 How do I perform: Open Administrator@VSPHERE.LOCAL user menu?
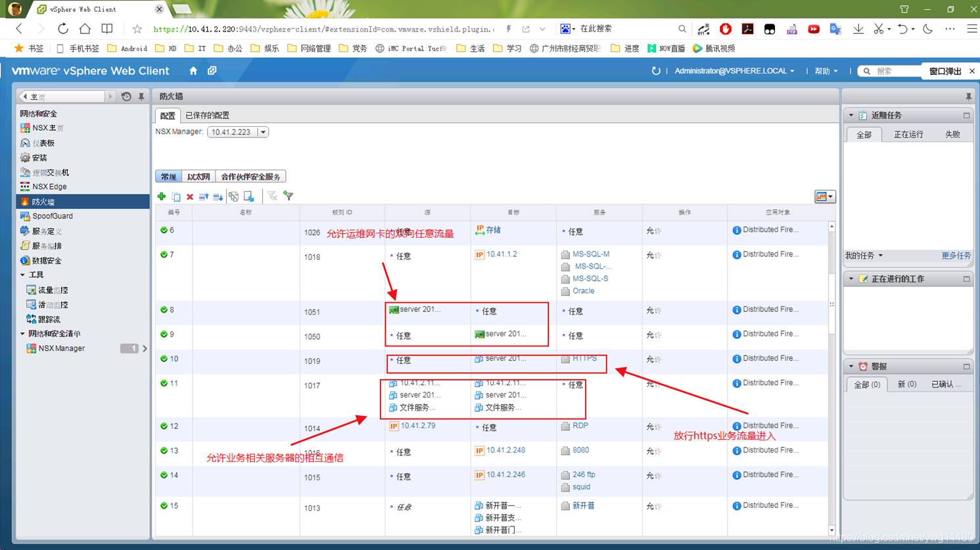pyautogui.click(x=734, y=71)
